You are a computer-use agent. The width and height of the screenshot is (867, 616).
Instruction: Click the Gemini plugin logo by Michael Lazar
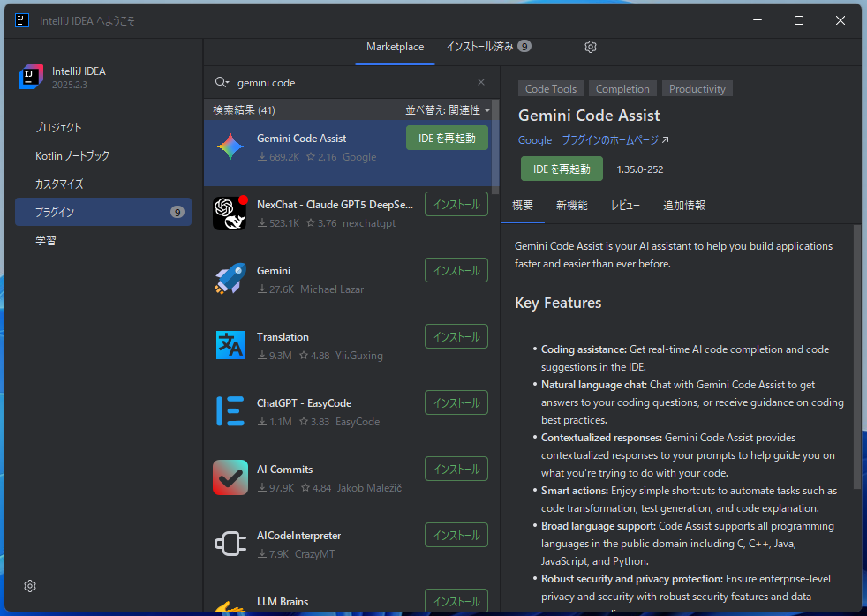tap(230, 279)
